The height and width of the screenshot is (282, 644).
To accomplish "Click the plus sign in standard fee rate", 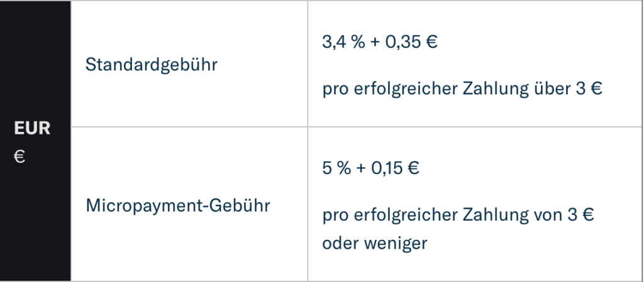I will coord(375,42).
